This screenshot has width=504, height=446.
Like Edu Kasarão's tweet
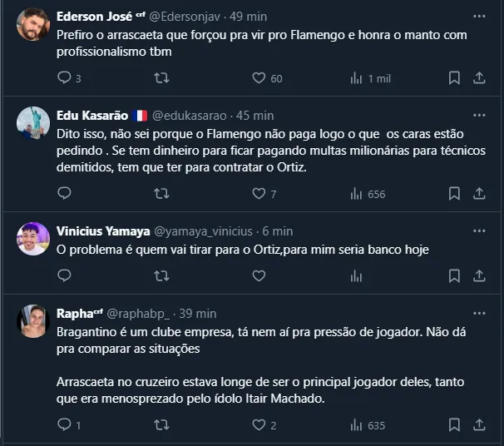[x=259, y=194]
